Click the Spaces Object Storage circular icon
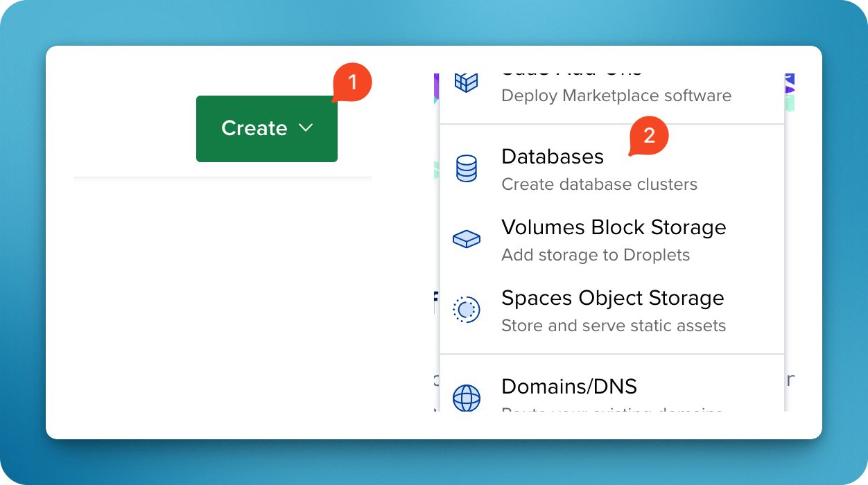868x485 pixels. [x=466, y=310]
